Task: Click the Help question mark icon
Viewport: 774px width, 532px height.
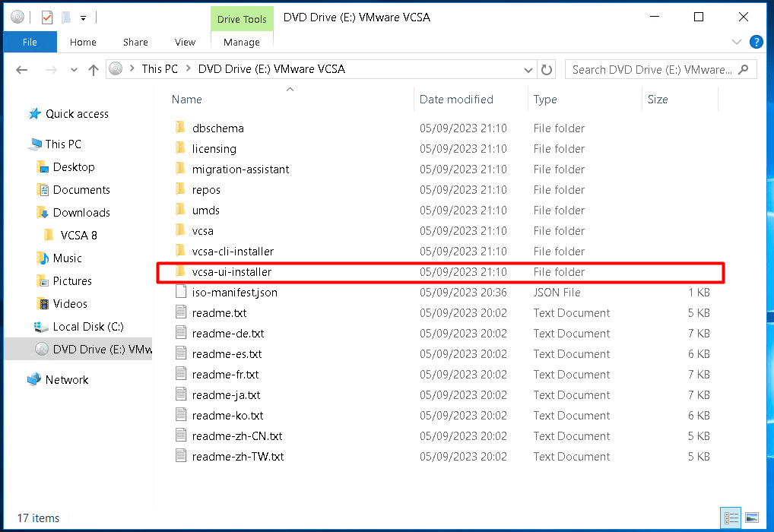Action: (756, 43)
